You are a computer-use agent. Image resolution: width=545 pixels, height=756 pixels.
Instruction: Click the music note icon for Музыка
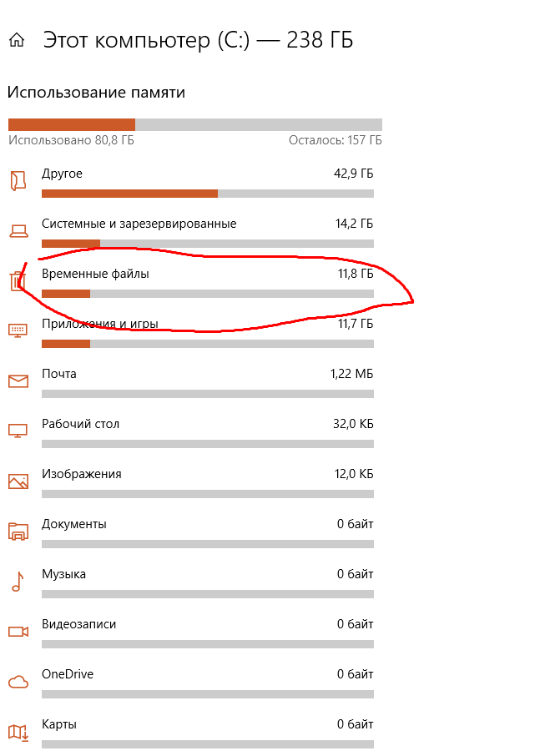[x=18, y=582]
